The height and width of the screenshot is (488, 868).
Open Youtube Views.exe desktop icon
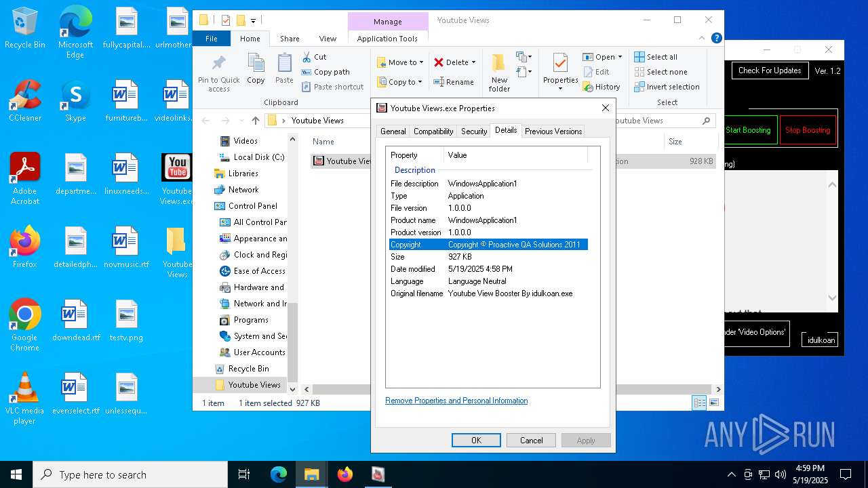click(x=176, y=179)
